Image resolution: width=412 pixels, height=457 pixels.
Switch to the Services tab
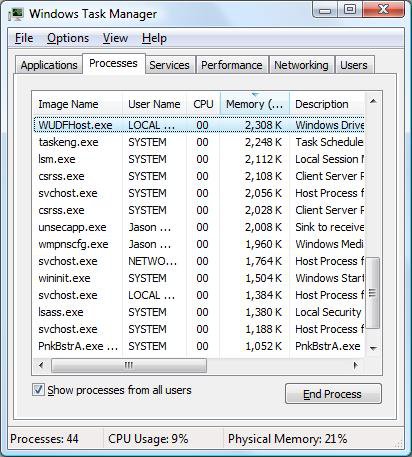tap(169, 65)
